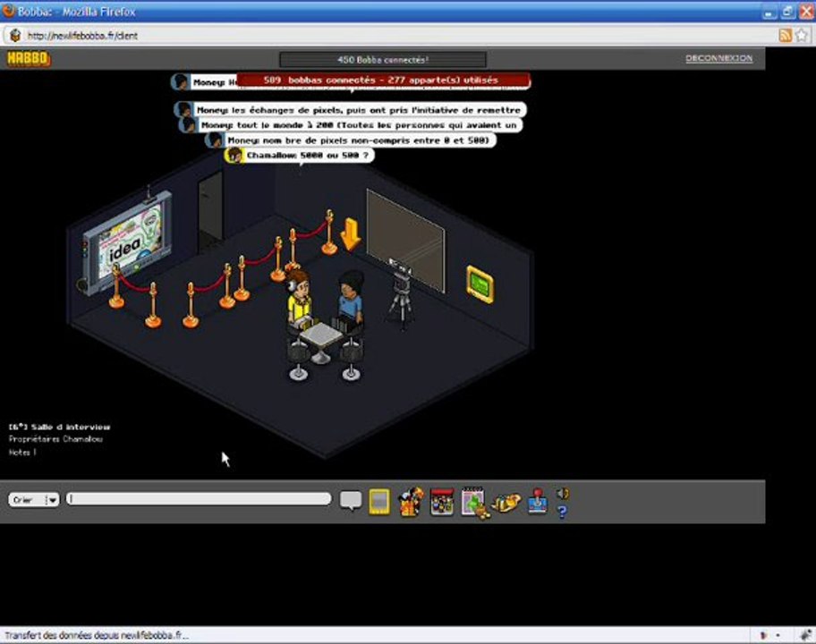Bookmark page with the star icon
816x644 pixels.
[x=802, y=36]
